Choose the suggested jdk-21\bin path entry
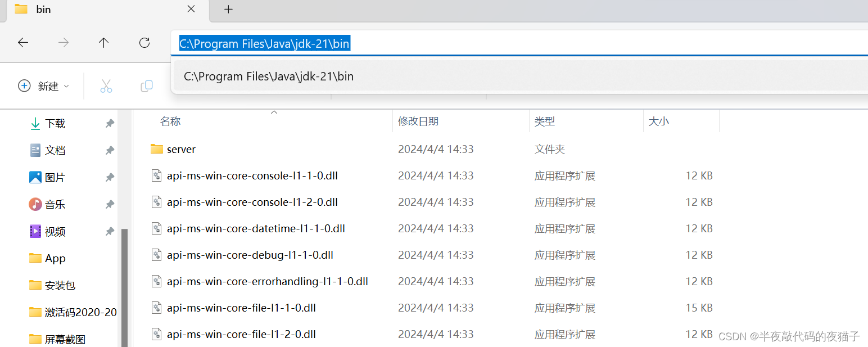This screenshot has width=868, height=347. click(x=521, y=76)
